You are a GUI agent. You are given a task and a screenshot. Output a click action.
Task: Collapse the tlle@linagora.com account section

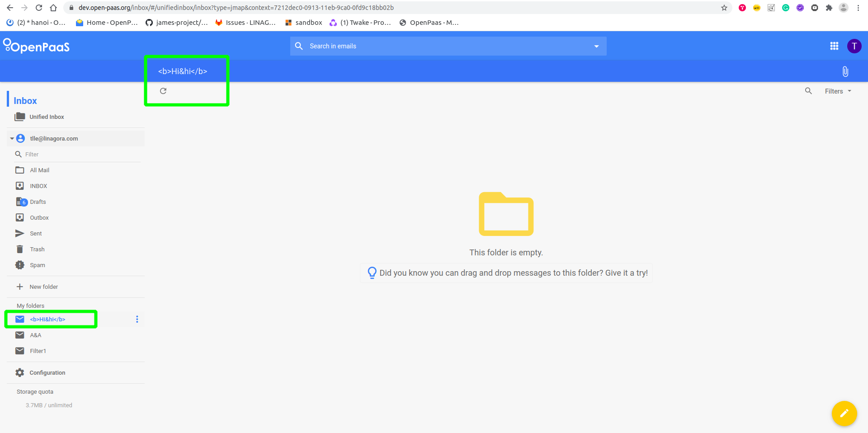pos(11,138)
